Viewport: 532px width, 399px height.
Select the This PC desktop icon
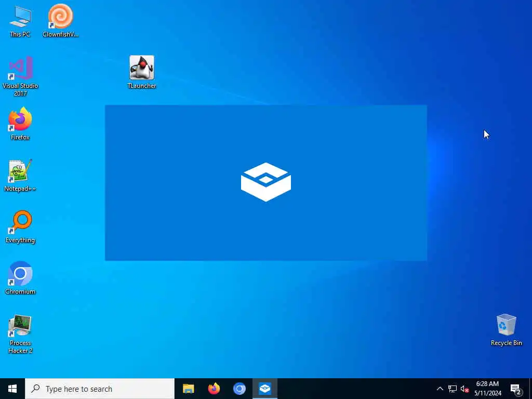(x=20, y=21)
